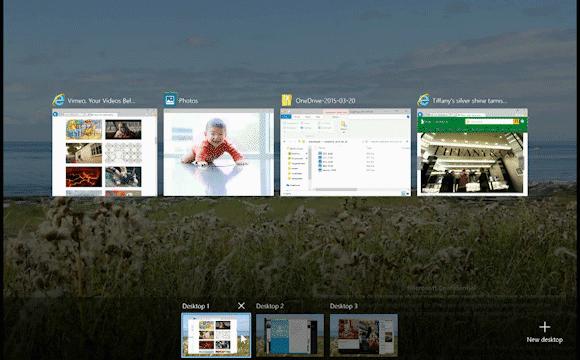Click the 'Vimeo, Your Videos Bel...' window title
The width and height of the screenshot is (580, 360).
click(x=102, y=101)
